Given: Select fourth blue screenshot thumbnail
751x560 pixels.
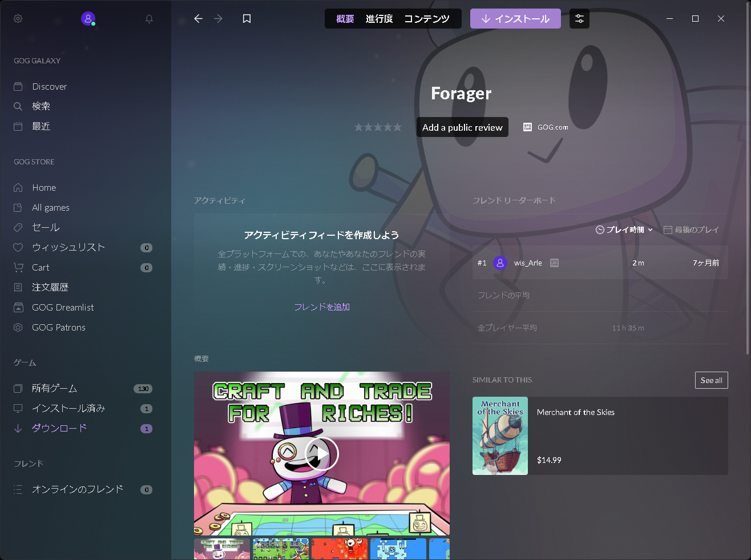Looking at the screenshot, I should tap(398, 549).
